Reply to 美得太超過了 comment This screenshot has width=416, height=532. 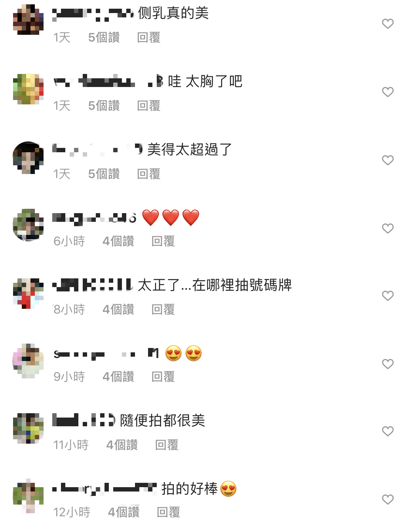[x=149, y=174]
